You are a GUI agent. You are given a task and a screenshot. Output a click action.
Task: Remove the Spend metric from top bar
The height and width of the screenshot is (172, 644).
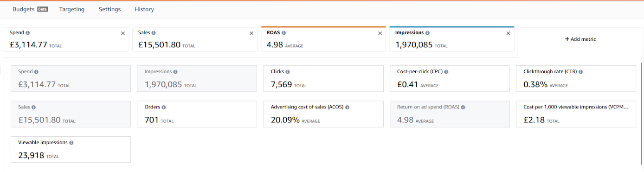[123, 33]
